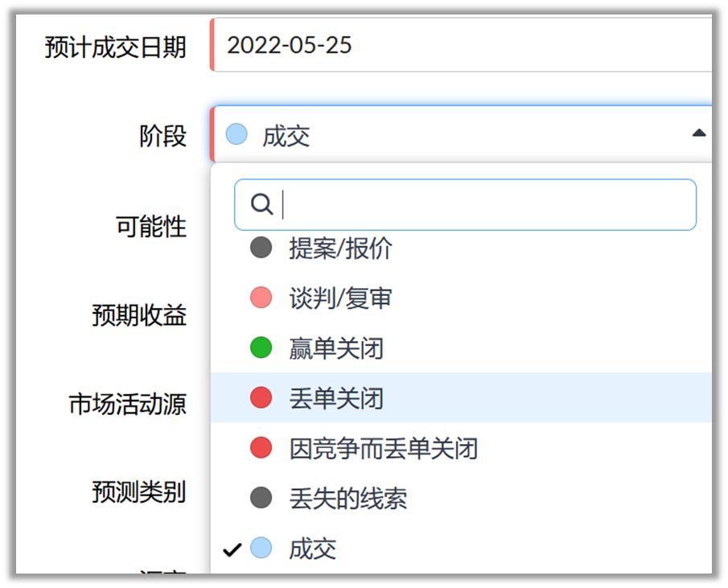
Task: Click the pink dot beside 谈判/复审
Action: tap(261, 298)
